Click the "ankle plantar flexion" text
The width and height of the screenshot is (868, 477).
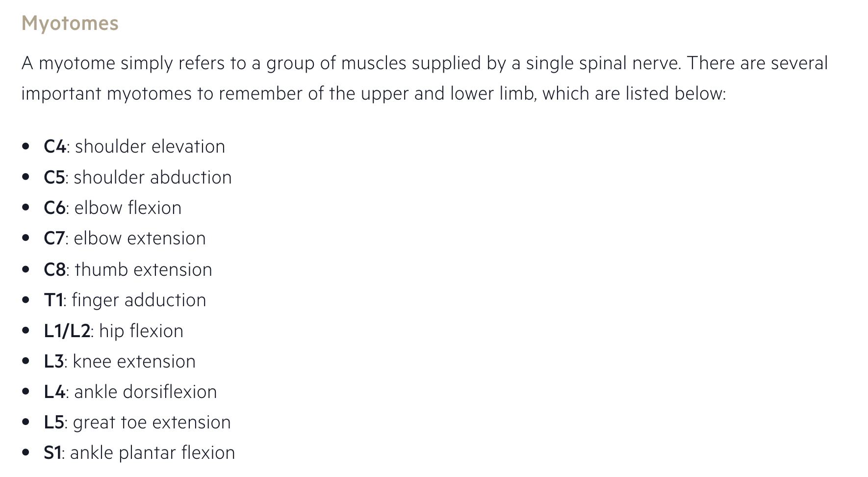click(x=153, y=453)
